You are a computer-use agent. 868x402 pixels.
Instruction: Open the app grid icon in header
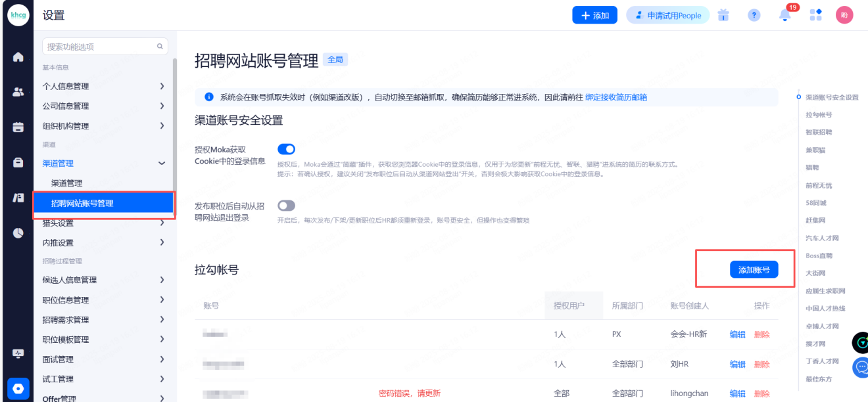[x=815, y=15]
